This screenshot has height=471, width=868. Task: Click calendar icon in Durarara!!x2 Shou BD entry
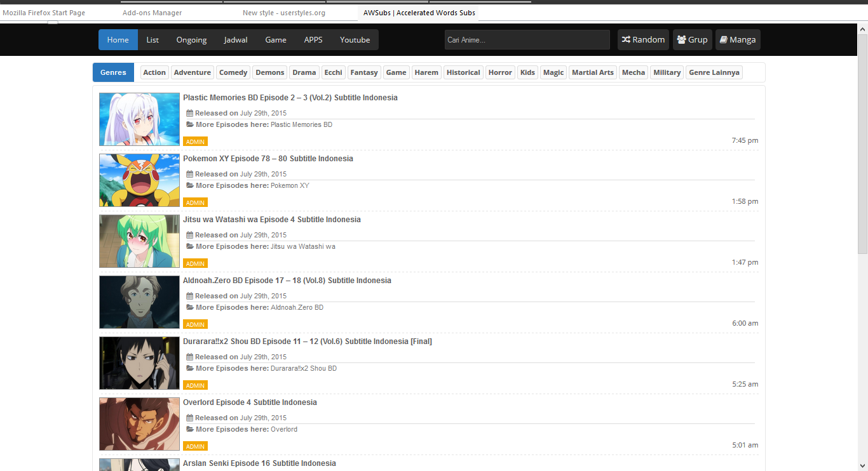click(189, 357)
